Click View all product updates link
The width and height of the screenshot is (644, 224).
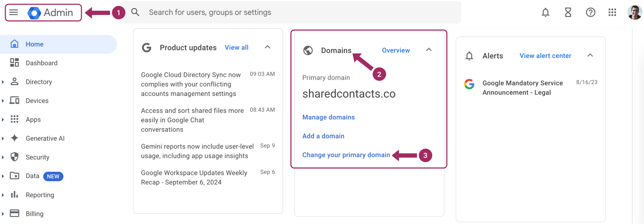coord(236,48)
